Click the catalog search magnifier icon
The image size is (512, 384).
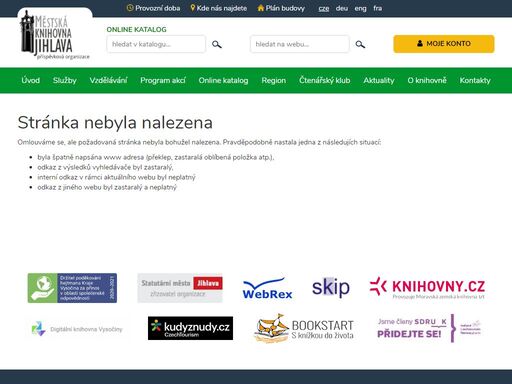[x=217, y=44]
